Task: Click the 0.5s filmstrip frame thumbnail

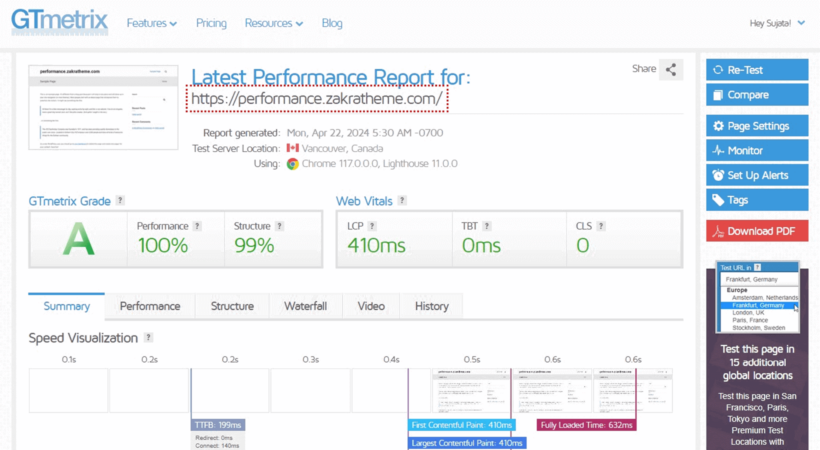Action: [471, 390]
